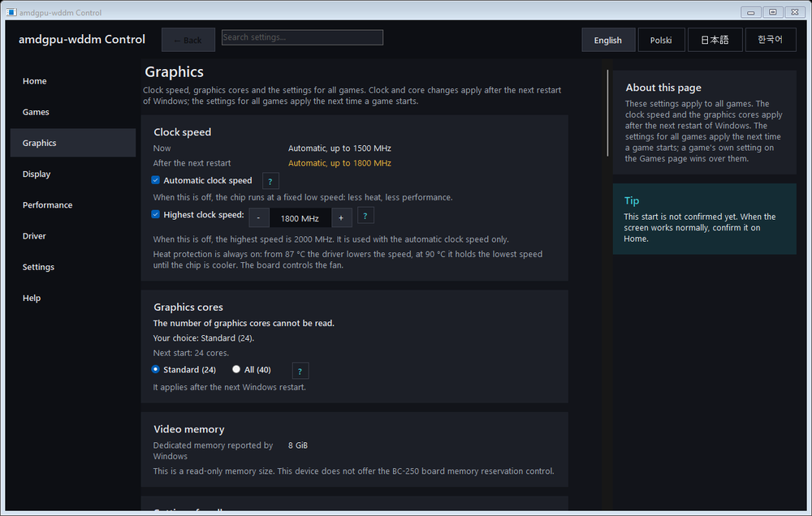This screenshot has height=516, width=812.
Task: Click the 'Graphics cores' section heading
Action: pos(188,307)
